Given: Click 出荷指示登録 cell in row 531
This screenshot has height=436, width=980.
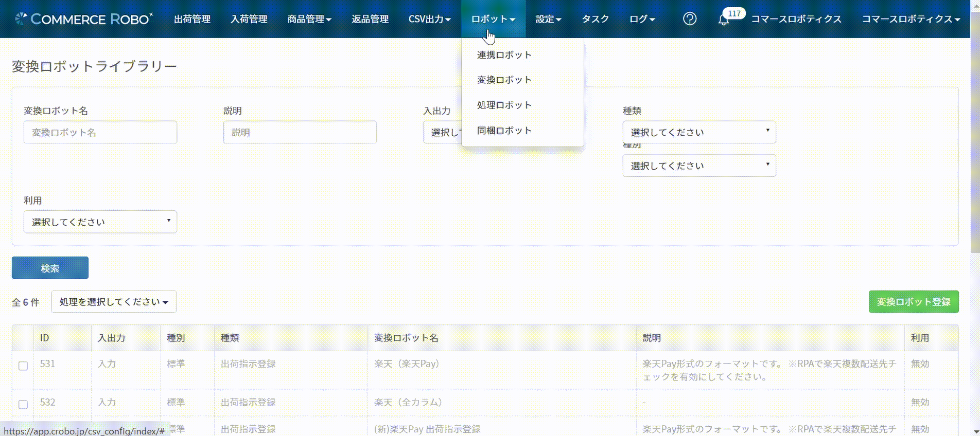Looking at the screenshot, I should coord(248,364).
